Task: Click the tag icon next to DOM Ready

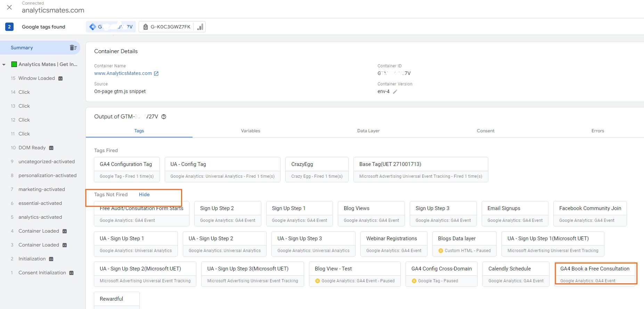Action: click(x=51, y=148)
